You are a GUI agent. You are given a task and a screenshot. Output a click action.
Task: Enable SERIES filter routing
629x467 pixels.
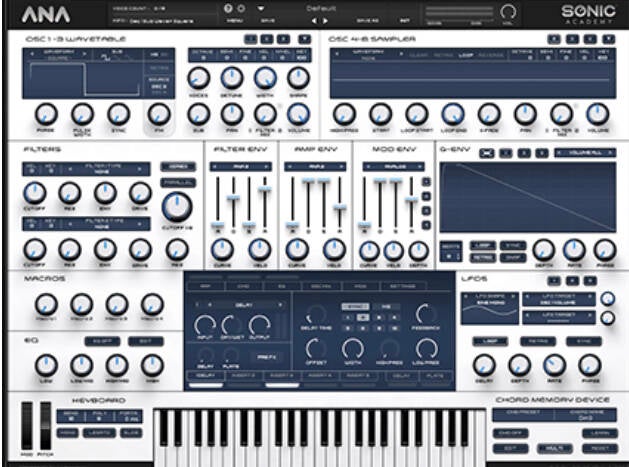coord(178,166)
